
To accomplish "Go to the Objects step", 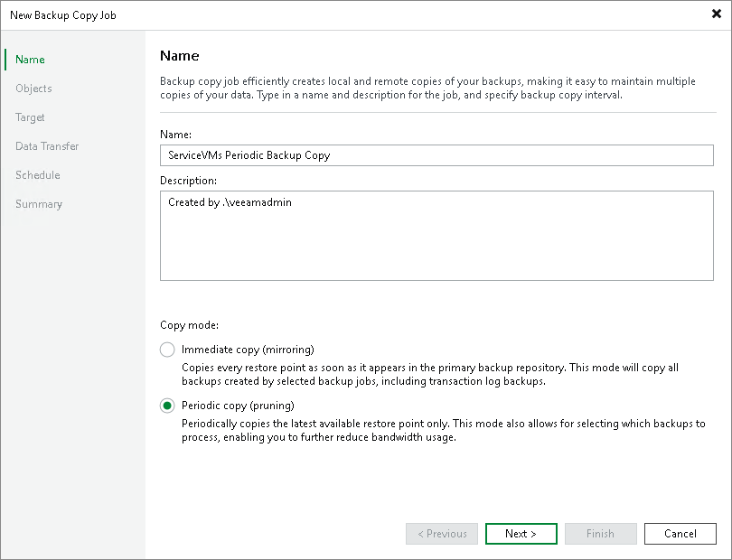I will pos(33,89).
